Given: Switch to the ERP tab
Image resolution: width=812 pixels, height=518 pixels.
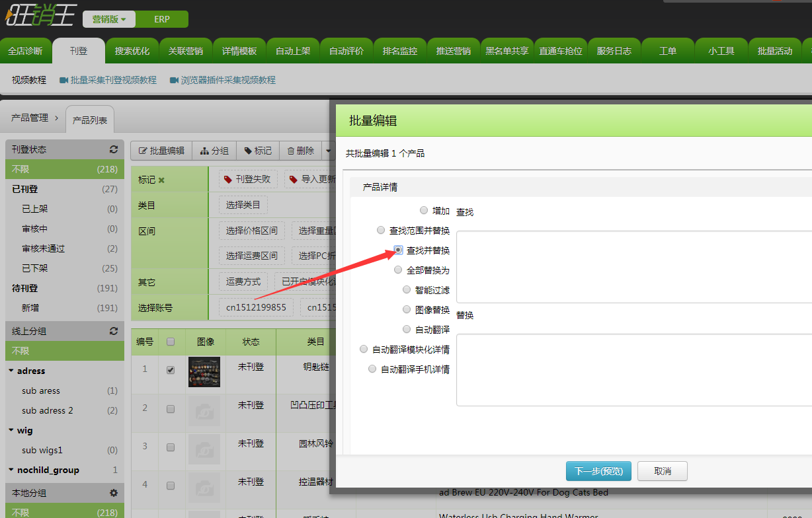Looking at the screenshot, I should click(x=162, y=19).
